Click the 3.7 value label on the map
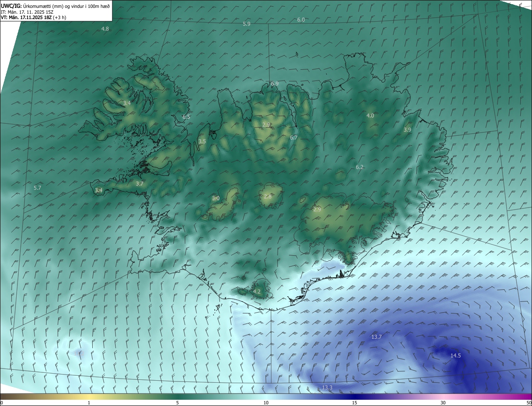 pos(140,183)
